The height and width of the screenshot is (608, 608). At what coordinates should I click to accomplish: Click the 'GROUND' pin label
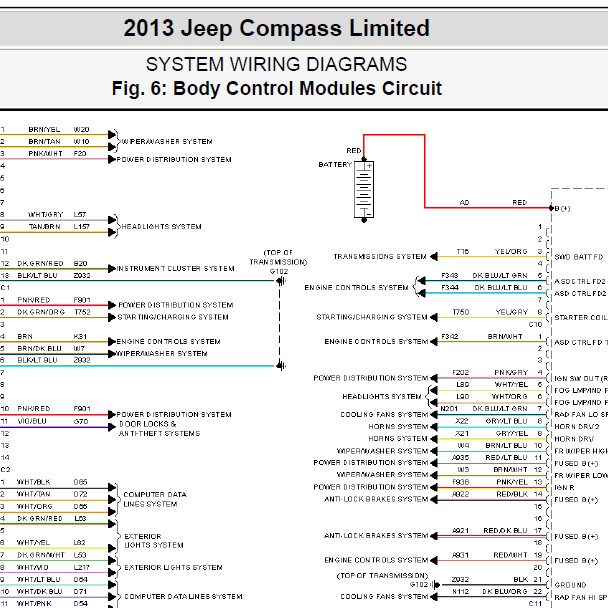coord(570,585)
